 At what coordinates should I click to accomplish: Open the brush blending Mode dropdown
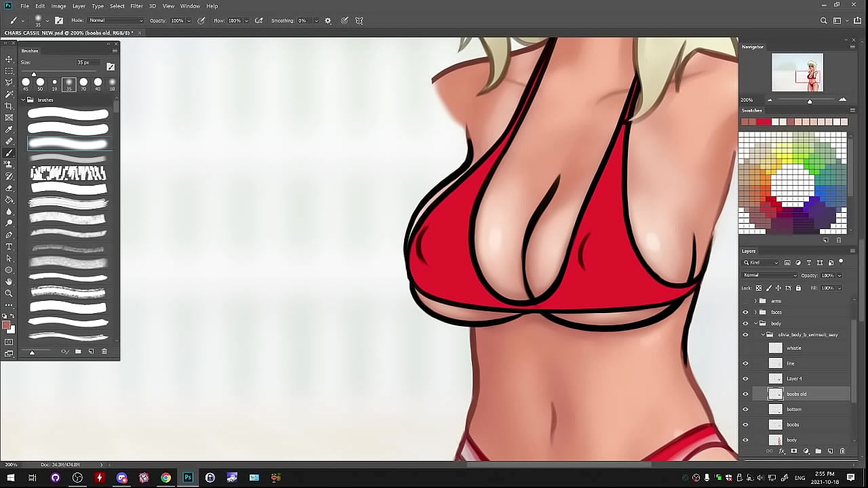click(x=115, y=20)
